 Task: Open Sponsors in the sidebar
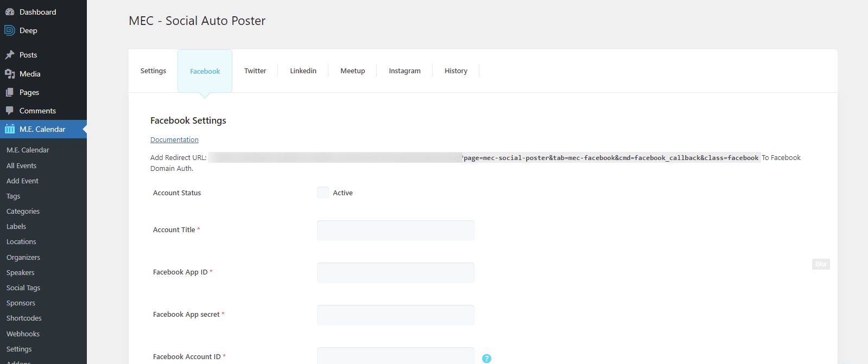(x=21, y=303)
